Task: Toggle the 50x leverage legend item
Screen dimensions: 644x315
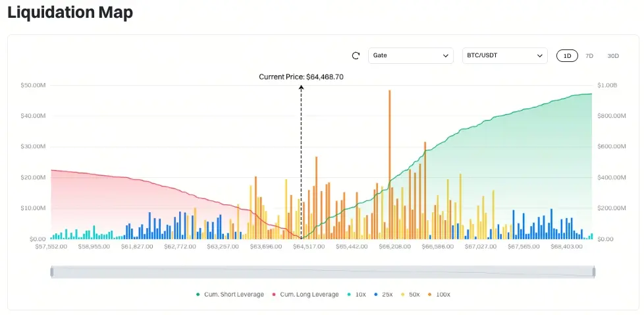Action: pos(410,295)
